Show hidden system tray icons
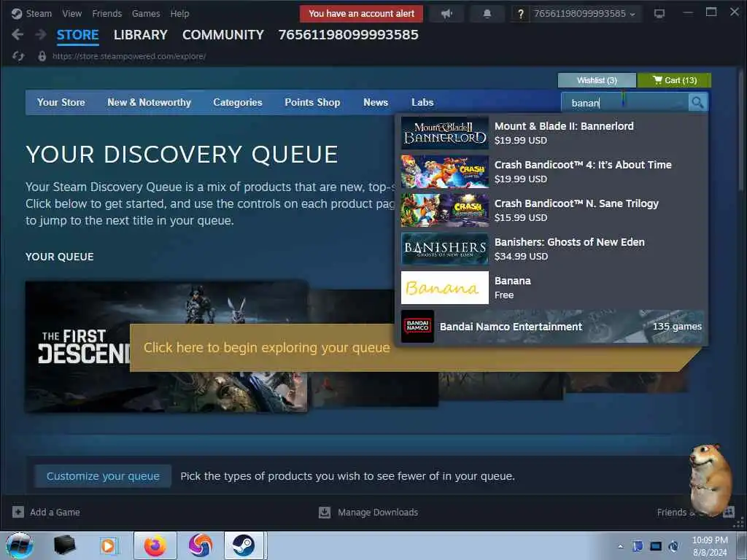Screen dimensions: 747x560 pyautogui.click(x=620, y=546)
